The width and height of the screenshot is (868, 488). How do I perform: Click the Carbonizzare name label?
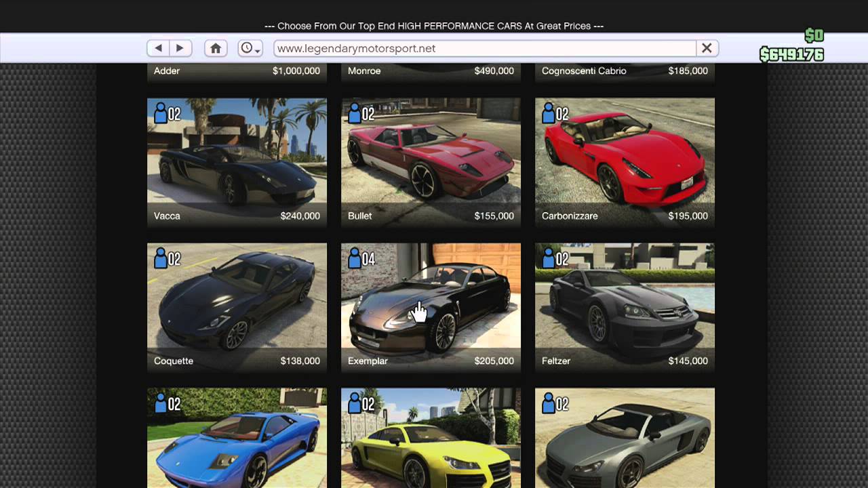click(x=570, y=216)
